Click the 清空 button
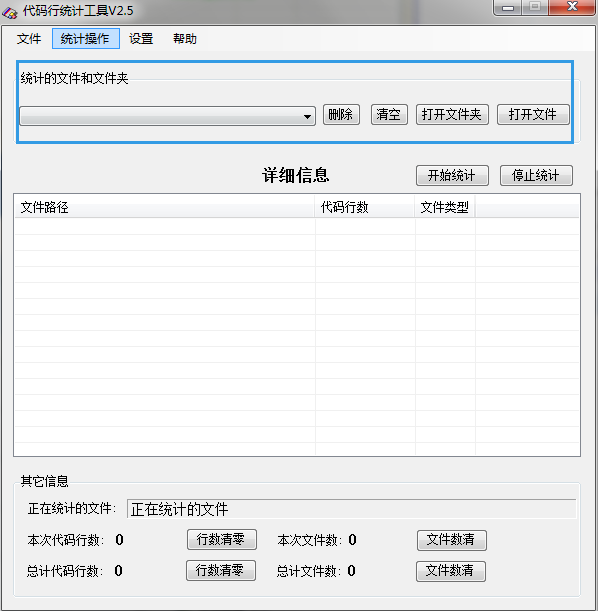This screenshot has height=611, width=598. tap(389, 115)
